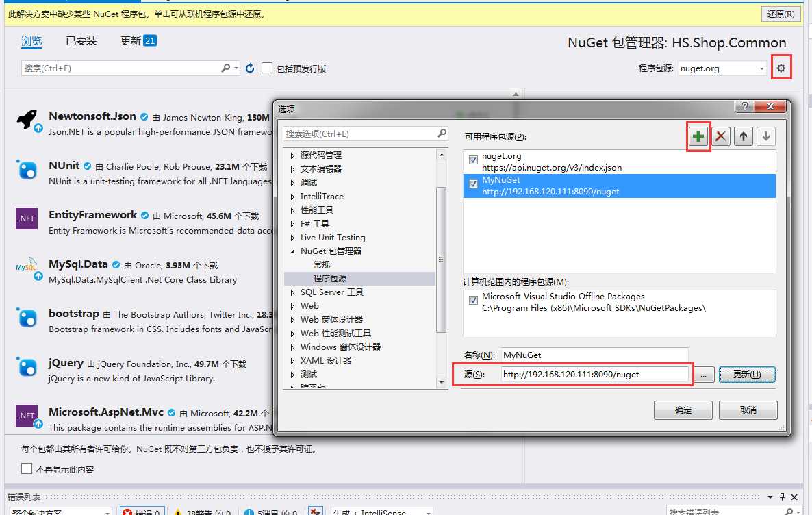Click messages info icon in error list
Screen dimensions: 812x515
click(249, 512)
